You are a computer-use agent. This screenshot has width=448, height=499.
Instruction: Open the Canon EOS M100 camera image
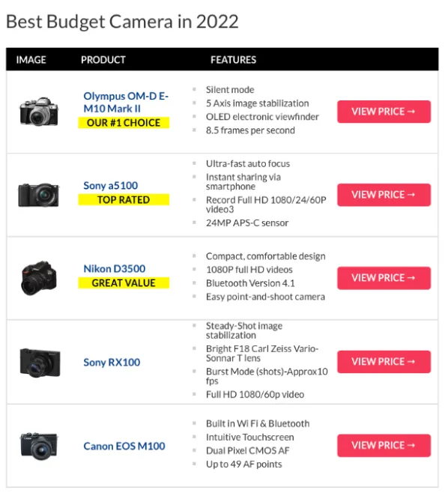click(39, 446)
